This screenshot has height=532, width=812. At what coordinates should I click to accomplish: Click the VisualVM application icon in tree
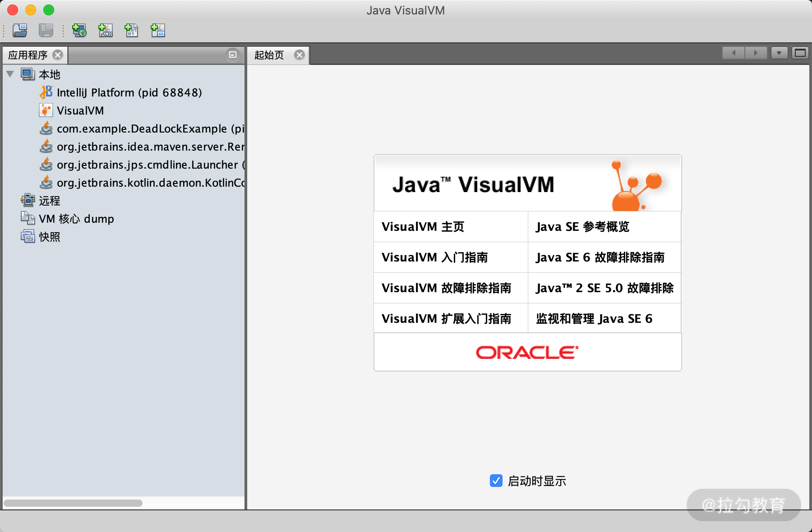tap(46, 110)
